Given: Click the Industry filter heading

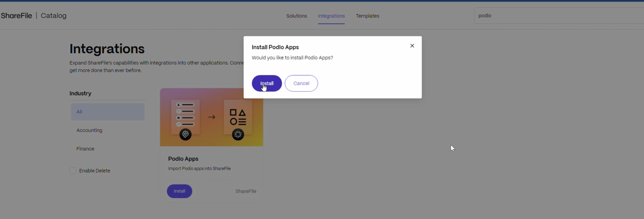Looking at the screenshot, I should pos(80,93).
